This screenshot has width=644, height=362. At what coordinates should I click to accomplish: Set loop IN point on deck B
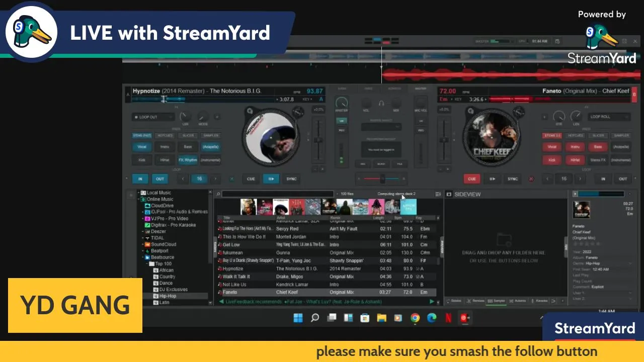(x=603, y=178)
